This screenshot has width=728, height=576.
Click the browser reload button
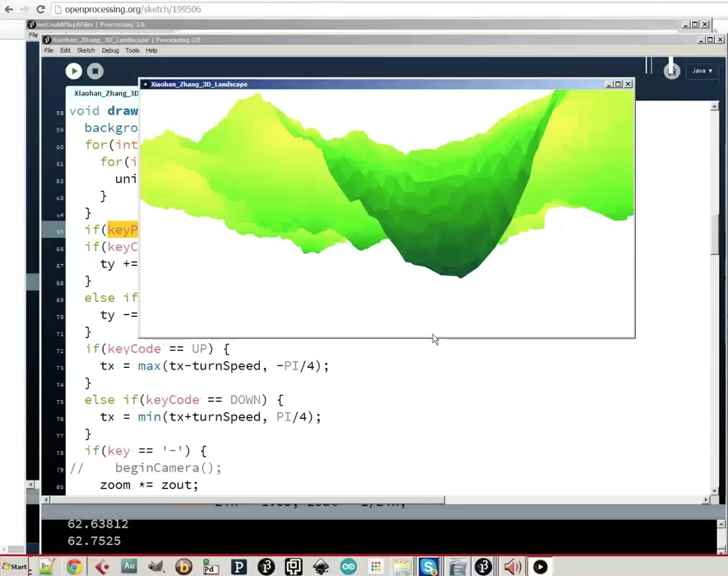click(x=40, y=9)
